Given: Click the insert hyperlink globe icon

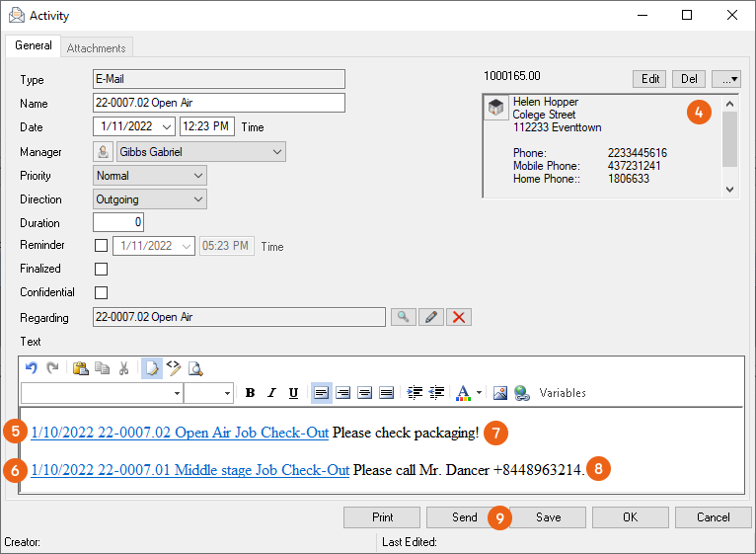Looking at the screenshot, I should point(521,393).
